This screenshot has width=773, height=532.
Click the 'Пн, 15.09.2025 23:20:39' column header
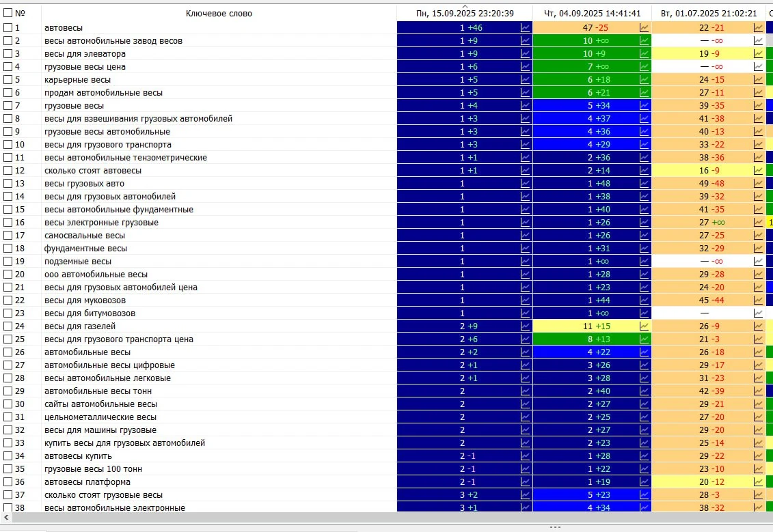[464, 13]
